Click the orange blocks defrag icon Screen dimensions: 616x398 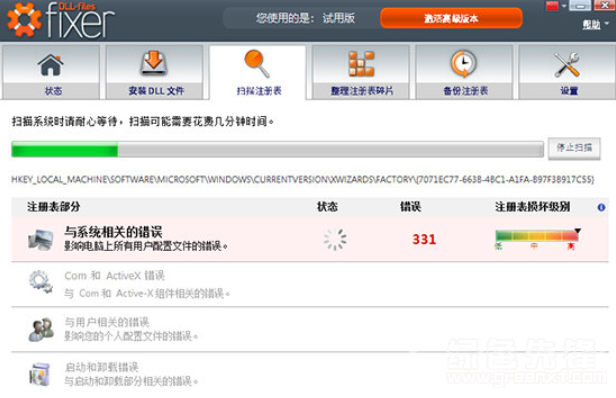coord(361,64)
